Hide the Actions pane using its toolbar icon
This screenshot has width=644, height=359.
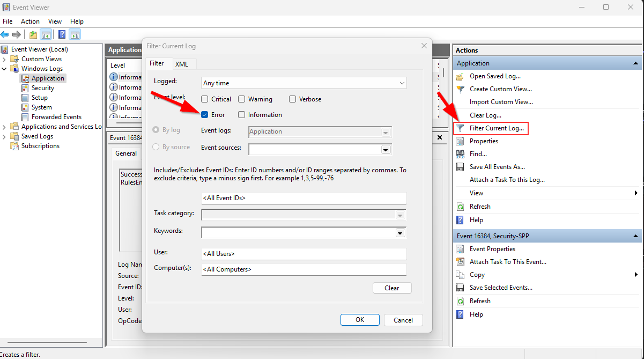click(75, 34)
